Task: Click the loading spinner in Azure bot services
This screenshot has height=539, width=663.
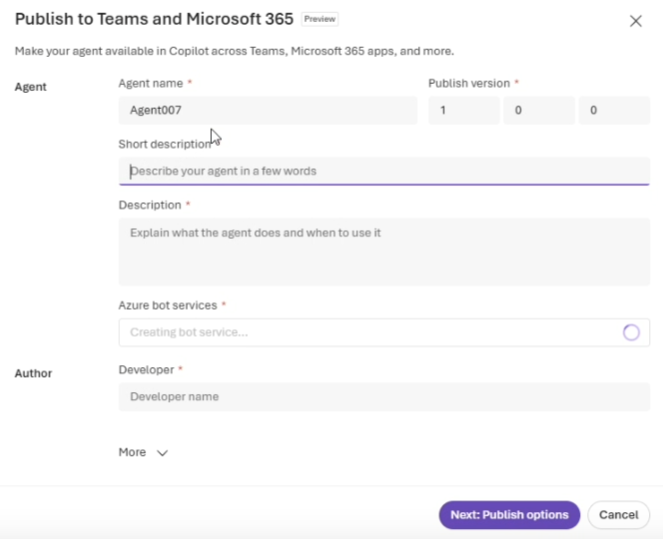Action: coord(631,332)
